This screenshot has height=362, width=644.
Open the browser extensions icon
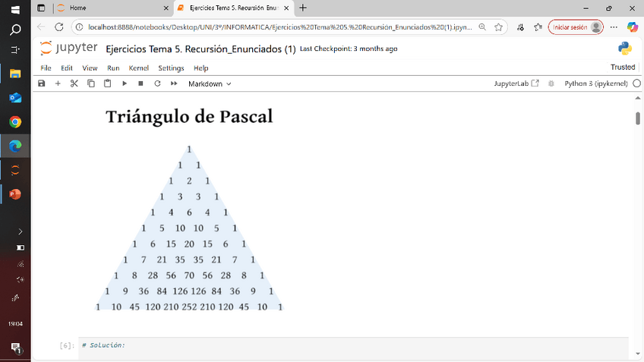click(x=520, y=27)
